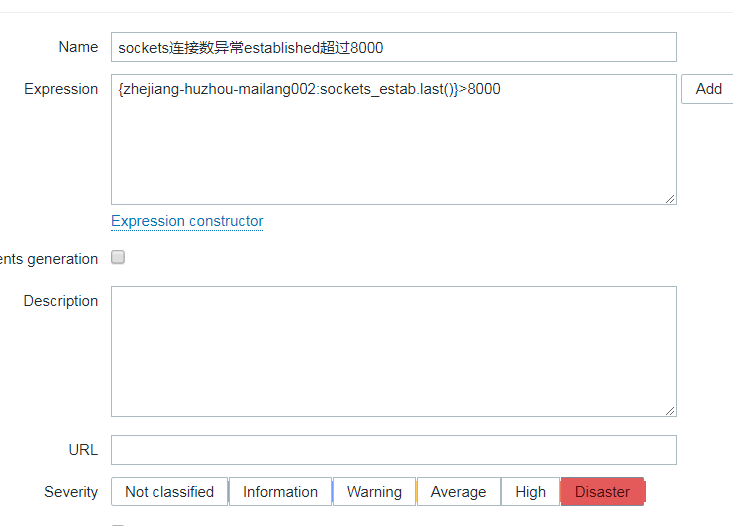Set severity to Average

458,491
